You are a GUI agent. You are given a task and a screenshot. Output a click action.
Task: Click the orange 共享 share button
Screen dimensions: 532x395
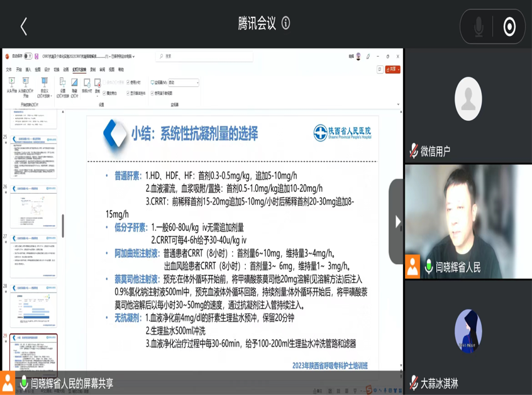(x=392, y=70)
